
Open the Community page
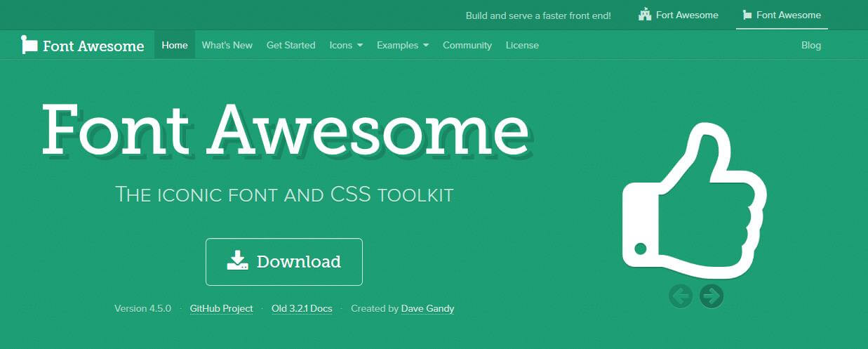(467, 45)
